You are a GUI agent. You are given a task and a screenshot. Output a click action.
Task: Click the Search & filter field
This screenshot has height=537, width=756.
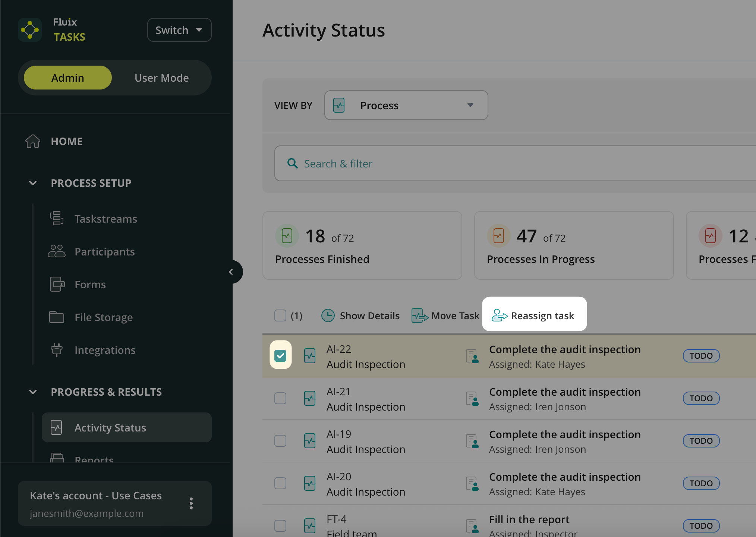pos(514,164)
